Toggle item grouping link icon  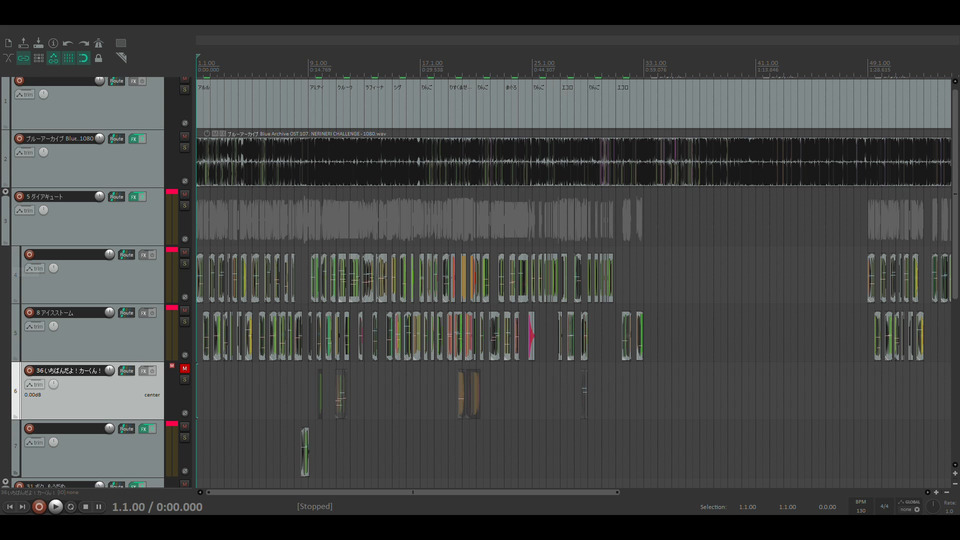(23, 58)
